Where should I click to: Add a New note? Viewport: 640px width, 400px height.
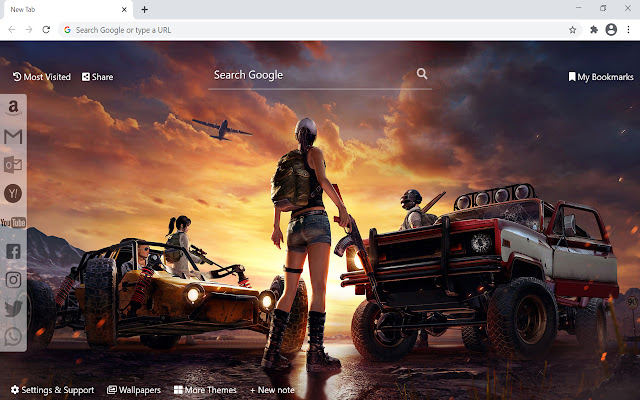(272, 390)
